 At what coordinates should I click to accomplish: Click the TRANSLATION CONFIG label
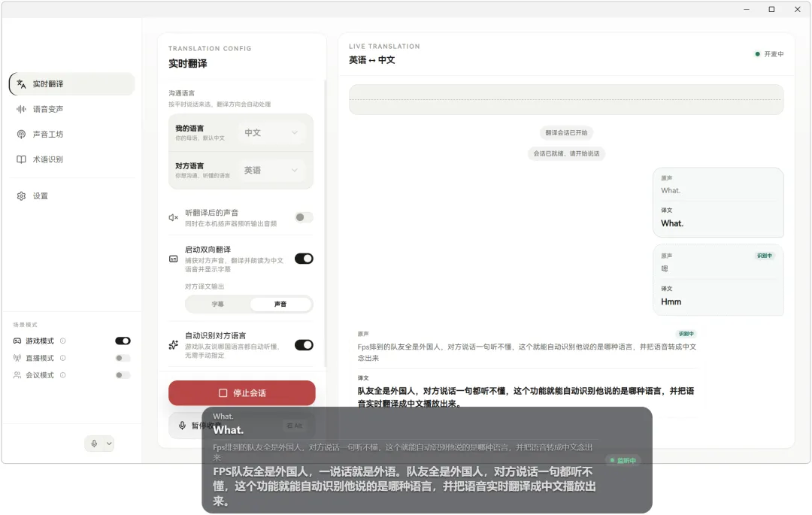pyautogui.click(x=210, y=49)
